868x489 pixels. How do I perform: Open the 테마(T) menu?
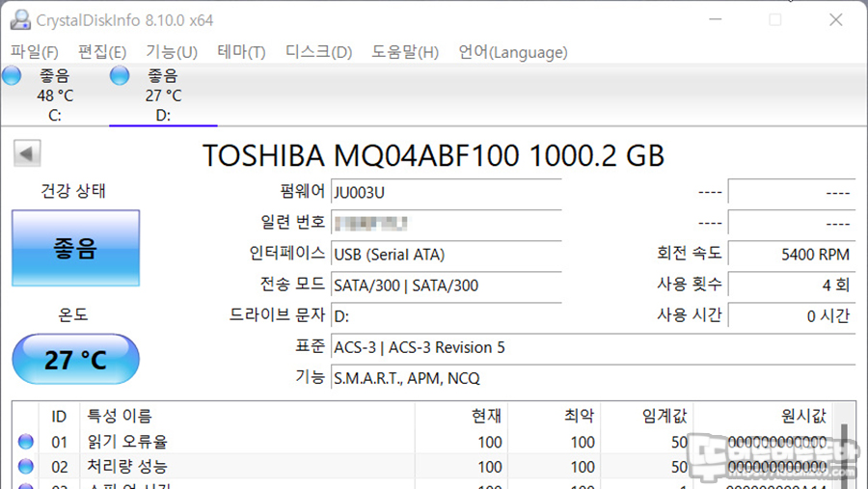[241, 52]
